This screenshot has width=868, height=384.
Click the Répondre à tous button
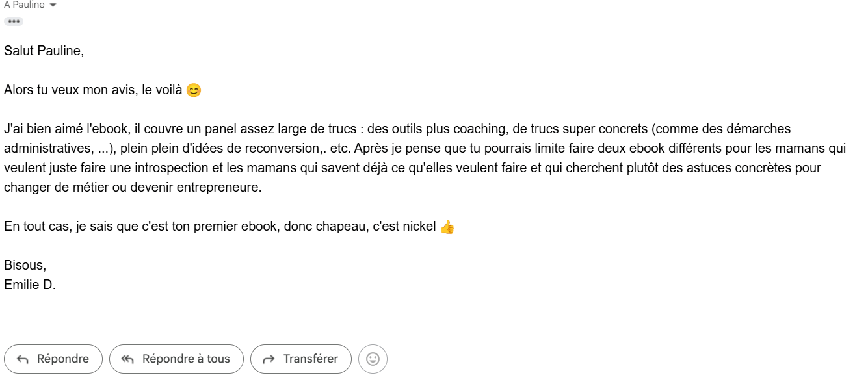click(x=176, y=359)
